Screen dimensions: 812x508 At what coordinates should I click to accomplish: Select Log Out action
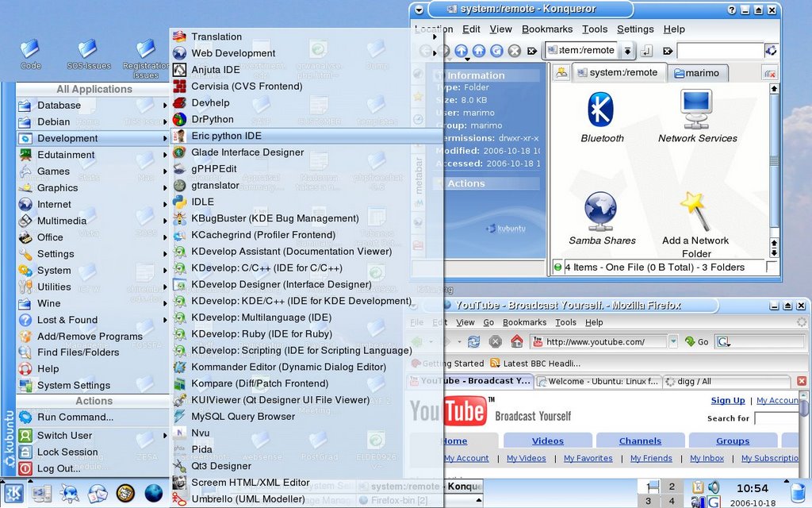(93, 468)
